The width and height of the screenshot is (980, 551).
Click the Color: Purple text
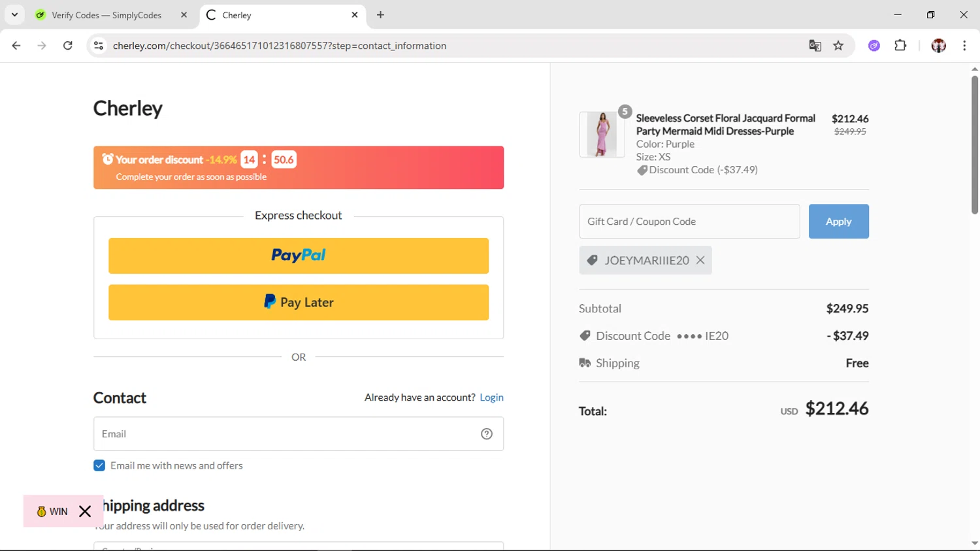pos(665,144)
